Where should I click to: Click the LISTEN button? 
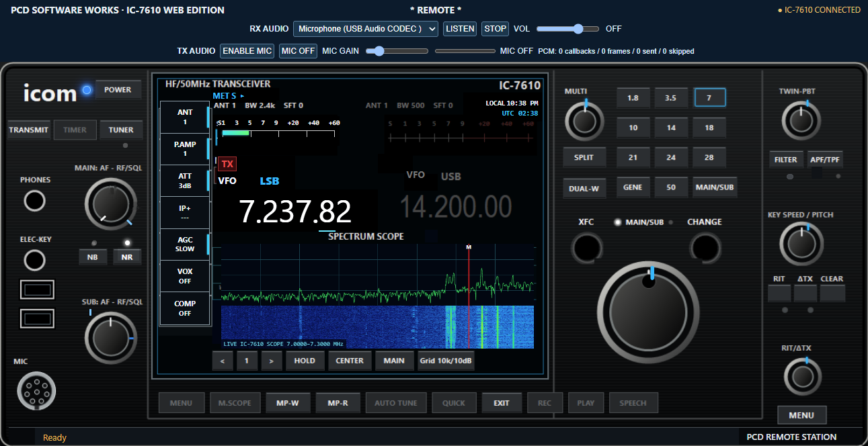coord(460,29)
